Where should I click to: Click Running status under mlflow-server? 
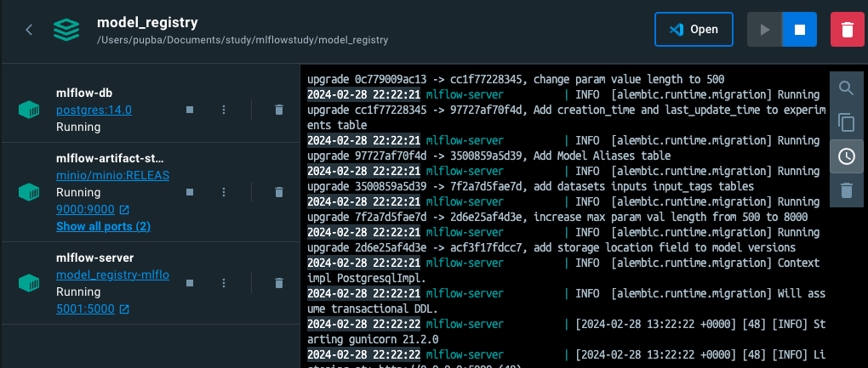tap(78, 292)
